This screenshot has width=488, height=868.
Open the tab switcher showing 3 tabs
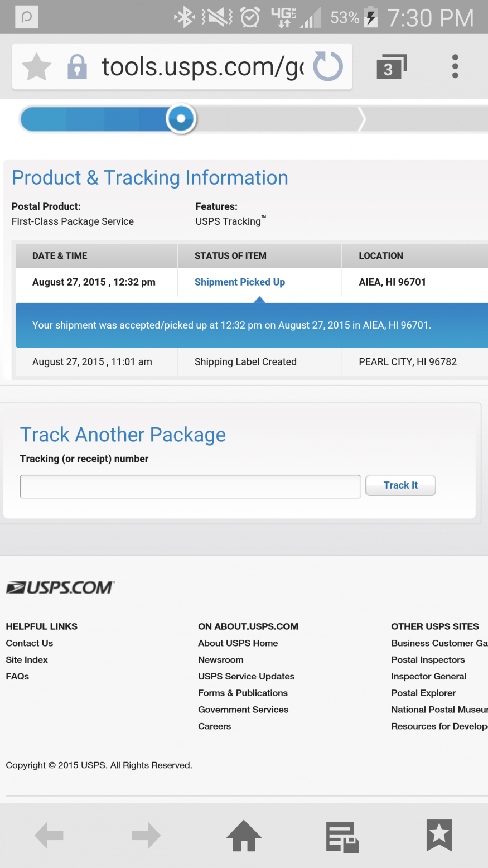click(x=391, y=67)
